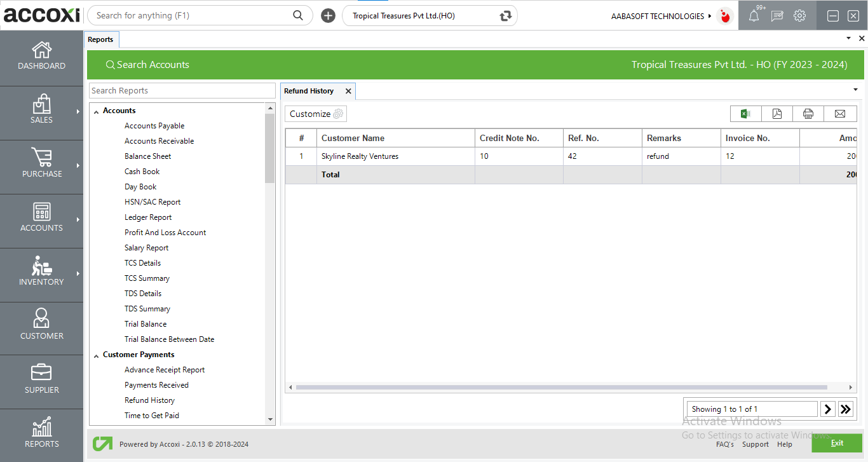Click the Customize button
The width and height of the screenshot is (868, 462).
point(316,114)
